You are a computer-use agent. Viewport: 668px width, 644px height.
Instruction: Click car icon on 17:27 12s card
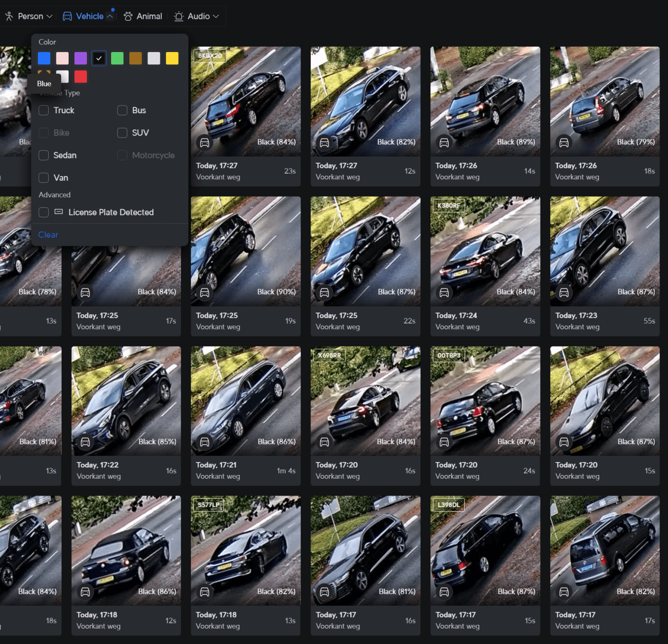click(x=324, y=143)
